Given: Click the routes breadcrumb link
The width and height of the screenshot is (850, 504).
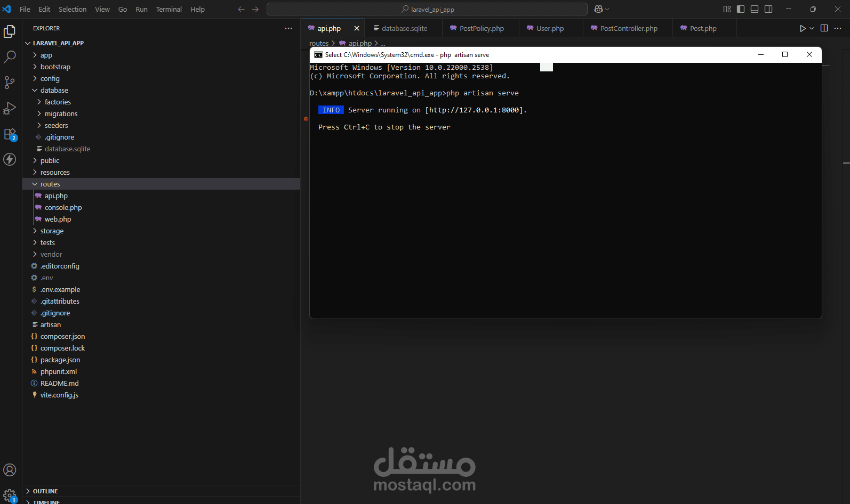Looking at the screenshot, I should (x=319, y=43).
